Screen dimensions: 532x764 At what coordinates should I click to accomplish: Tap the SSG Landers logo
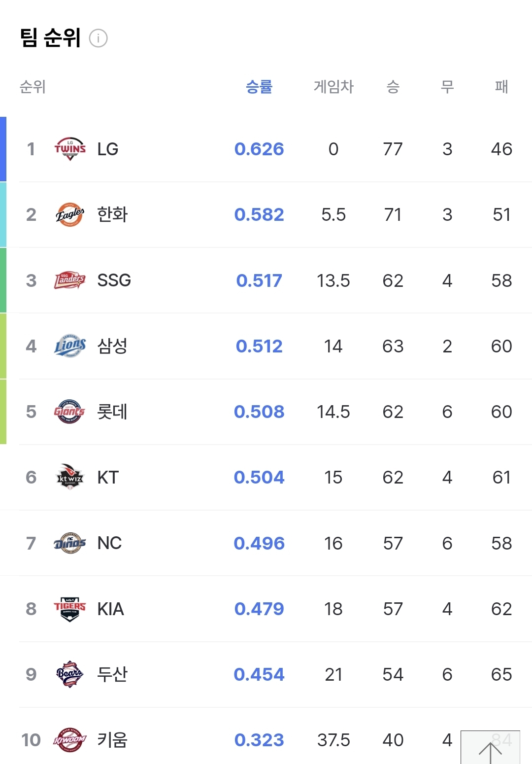(x=69, y=280)
